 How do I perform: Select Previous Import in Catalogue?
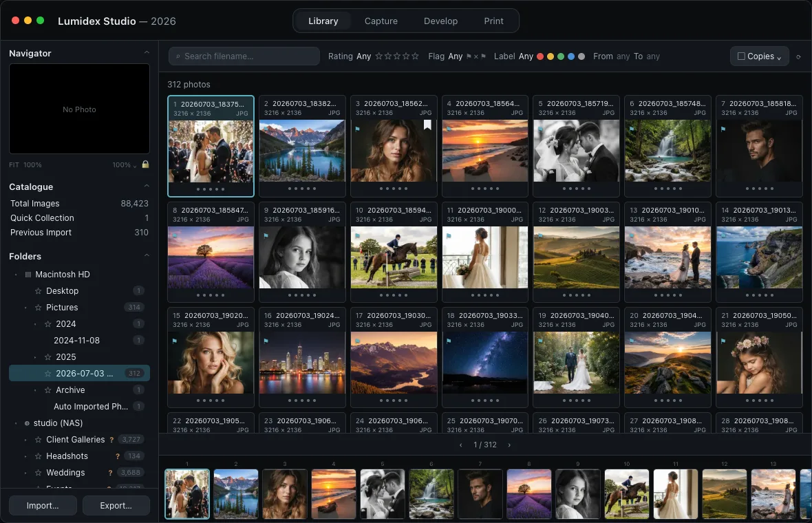[x=79, y=233]
